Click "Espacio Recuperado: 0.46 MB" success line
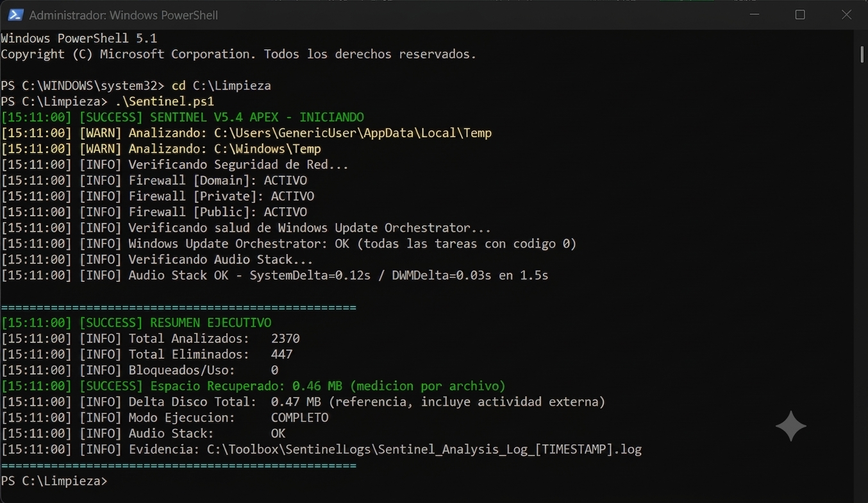868x503 pixels. tap(253, 386)
